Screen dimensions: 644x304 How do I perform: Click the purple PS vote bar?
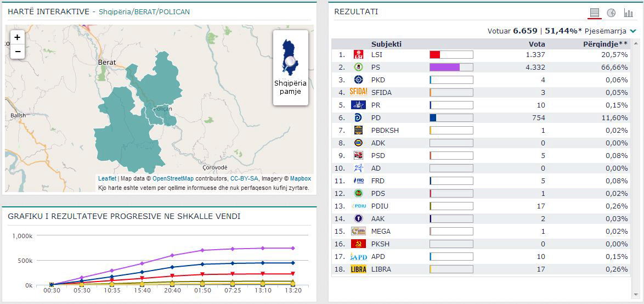tap(444, 67)
